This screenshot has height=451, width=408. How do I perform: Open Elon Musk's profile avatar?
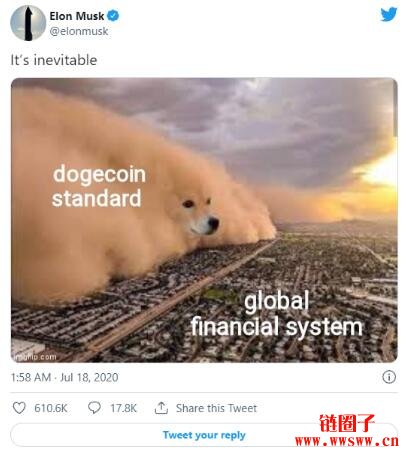(28, 23)
